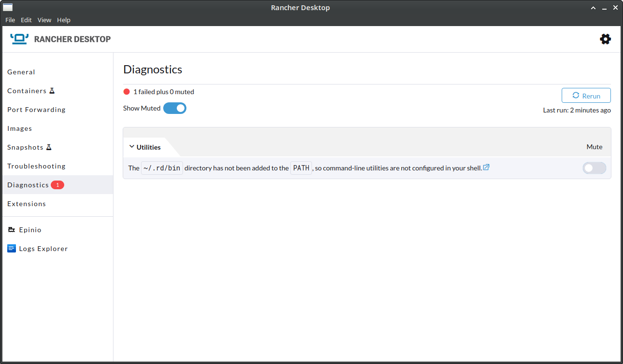Click the experimental flask icon beside Containers
Image resolution: width=623 pixels, height=364 pixels.
tap(52, 91)
